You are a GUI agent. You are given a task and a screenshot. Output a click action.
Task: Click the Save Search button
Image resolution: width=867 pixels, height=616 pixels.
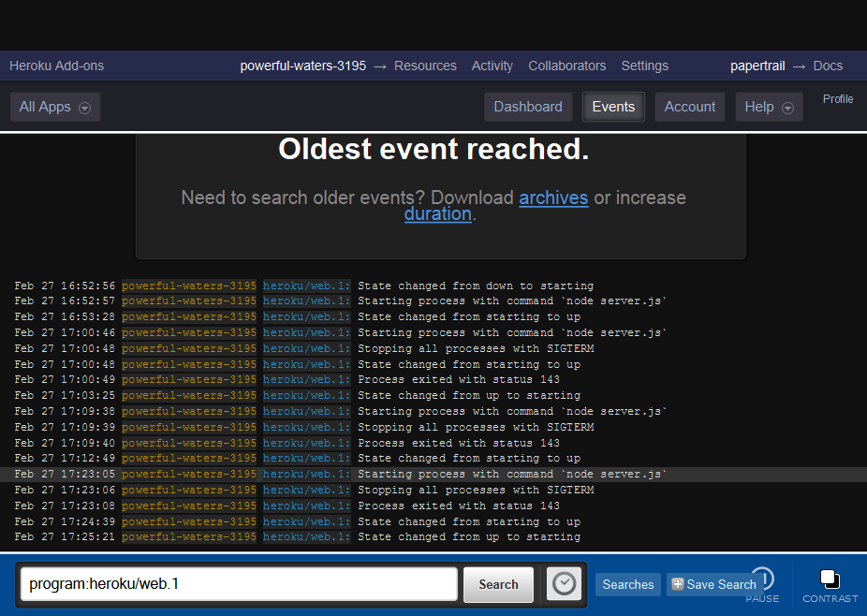715,584
